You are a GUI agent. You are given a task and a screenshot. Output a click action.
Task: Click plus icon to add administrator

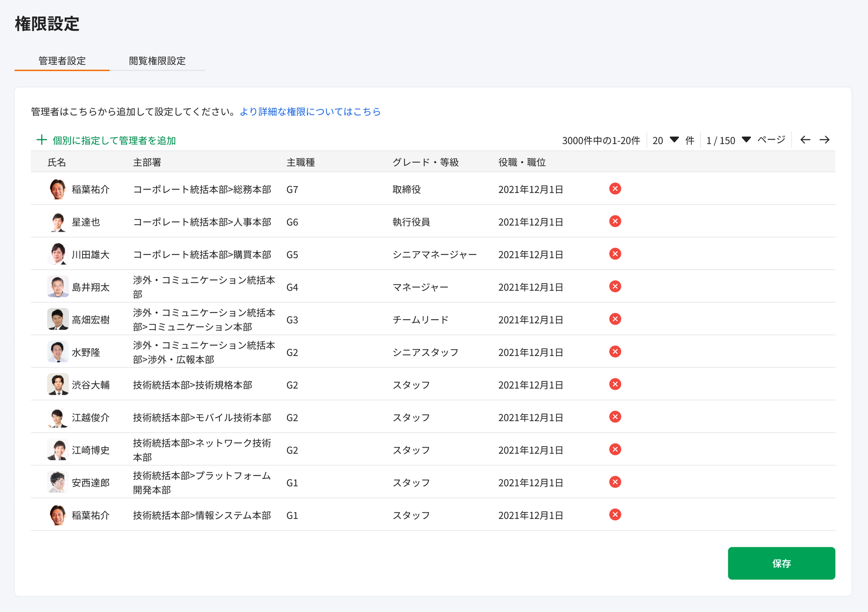pyautogui.click(x=42, y=140)
